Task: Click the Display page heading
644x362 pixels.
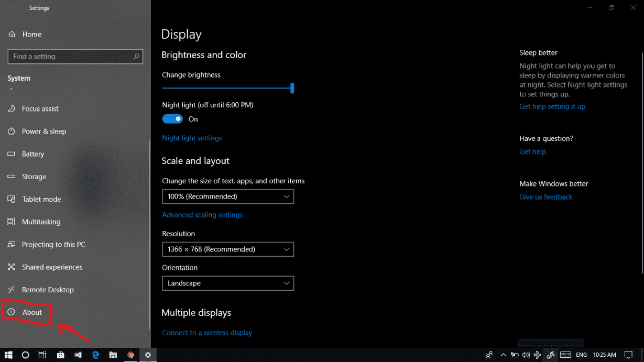Action: click(x=181, y=35)
